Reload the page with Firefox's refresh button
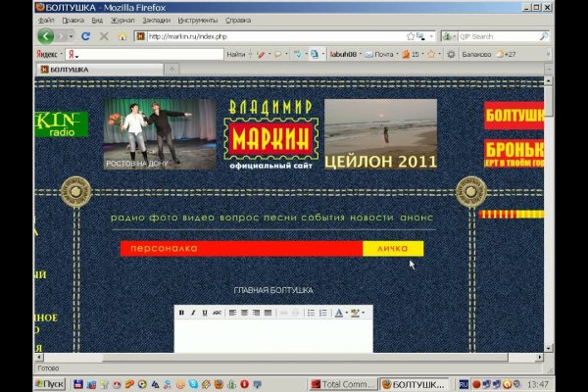The width and height of the screenshot is (588, 392). (x=86, y=36)
